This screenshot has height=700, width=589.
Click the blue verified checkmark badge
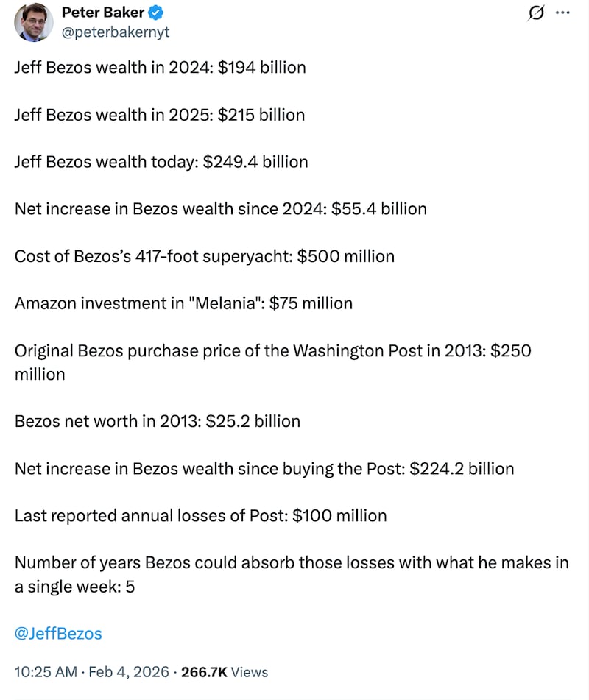(x=156, y=13)
